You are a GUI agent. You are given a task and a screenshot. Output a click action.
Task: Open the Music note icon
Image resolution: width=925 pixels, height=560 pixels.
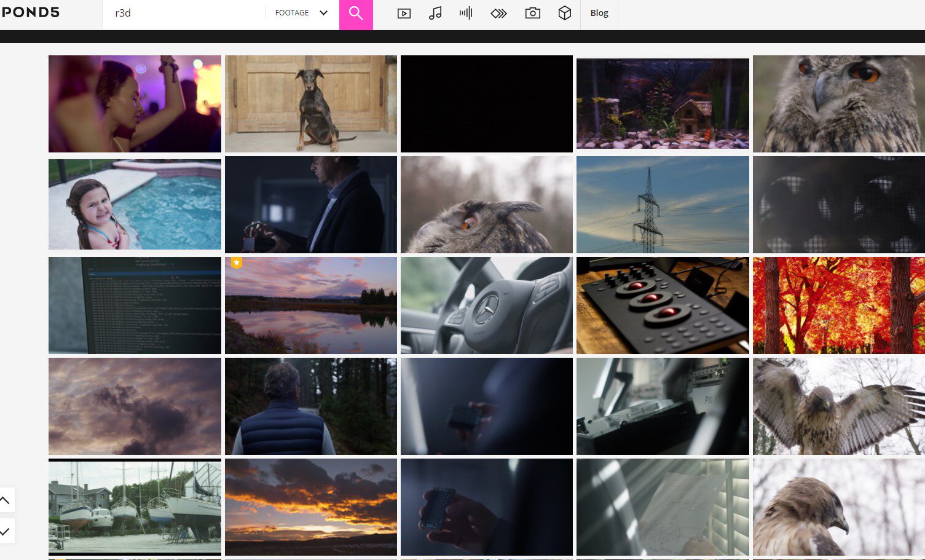point(436,12)
